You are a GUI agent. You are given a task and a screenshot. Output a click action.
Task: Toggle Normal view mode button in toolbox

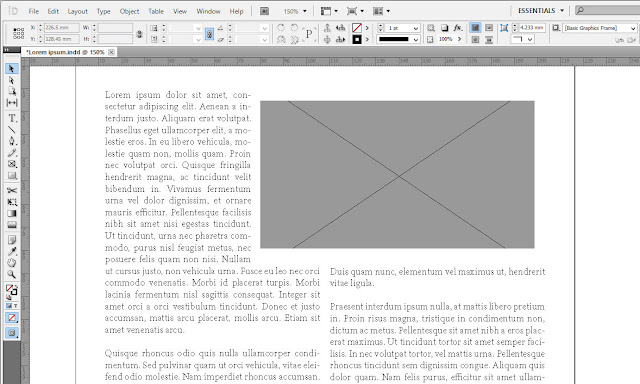(11, 333)
